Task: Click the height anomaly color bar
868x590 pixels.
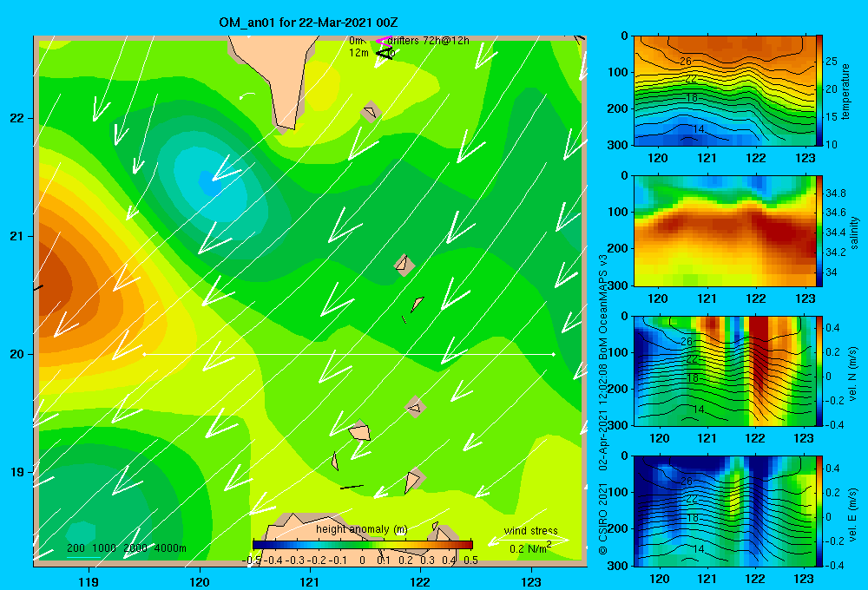Action: (x=363, y=545)
